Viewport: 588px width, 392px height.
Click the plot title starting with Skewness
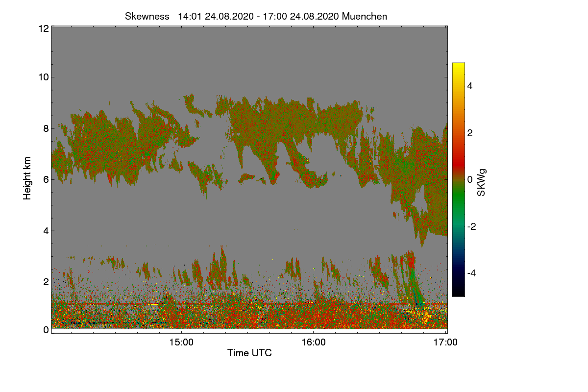pos(256,16)
